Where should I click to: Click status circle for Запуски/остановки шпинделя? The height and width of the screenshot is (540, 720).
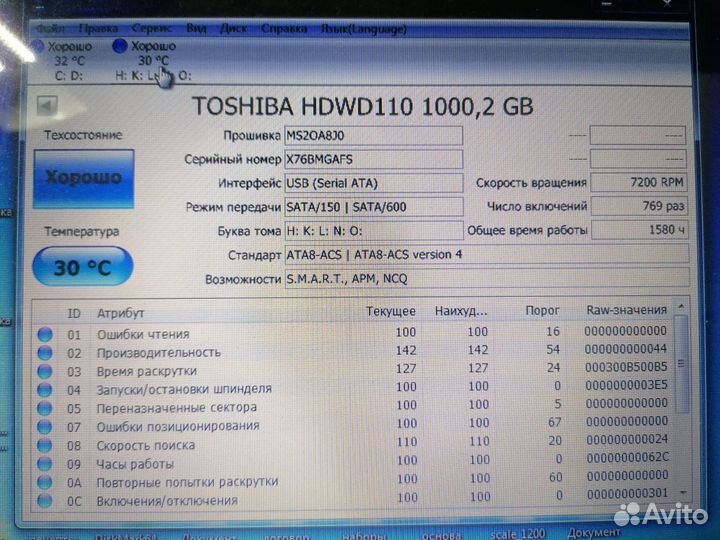click(x=45, y=390)
